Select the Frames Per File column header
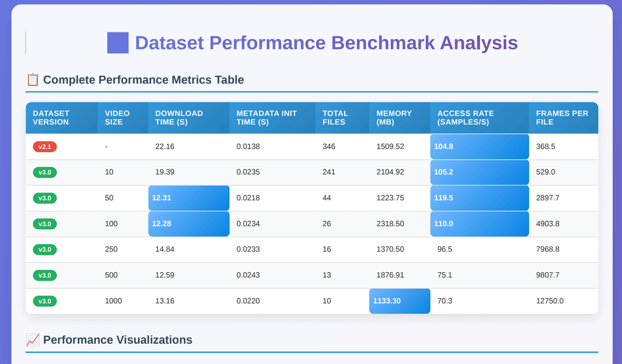 click(562, 118)
